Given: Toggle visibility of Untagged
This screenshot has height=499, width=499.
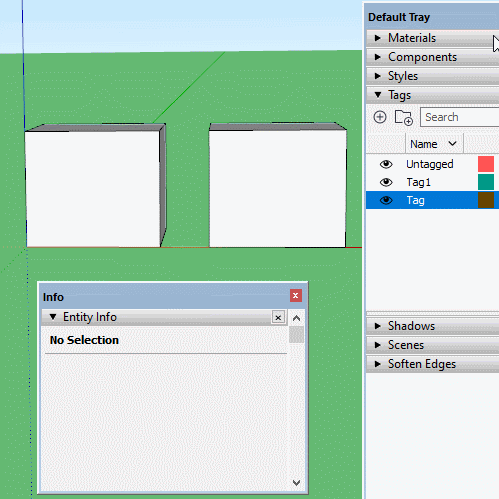Looking at the screenshot, I should point(386,164).
